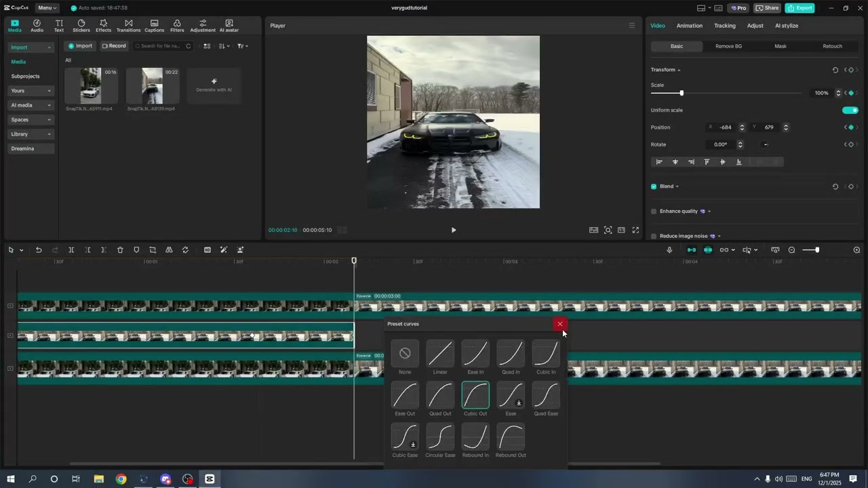868x488 pixels.
Task: Reset the Transform settings
Action: 835,70
